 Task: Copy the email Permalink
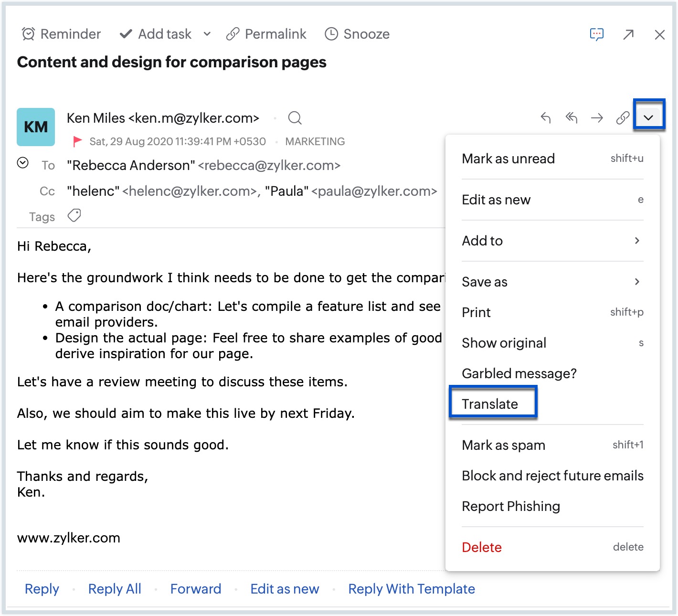click(266, 34)
